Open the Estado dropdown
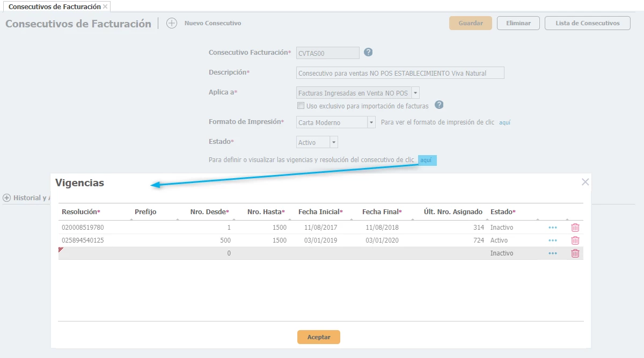The image size is (644, 358). (x=333, y=143)
